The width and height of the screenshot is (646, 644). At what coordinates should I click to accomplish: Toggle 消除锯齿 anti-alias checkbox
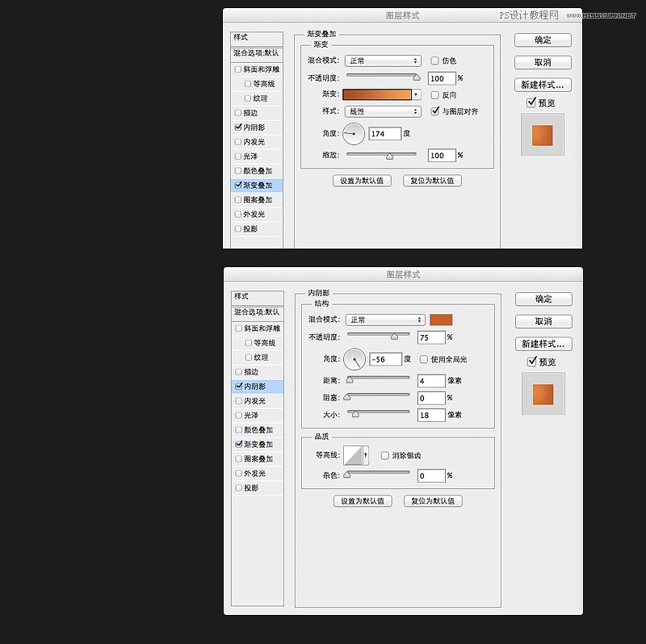pos(385,455)
